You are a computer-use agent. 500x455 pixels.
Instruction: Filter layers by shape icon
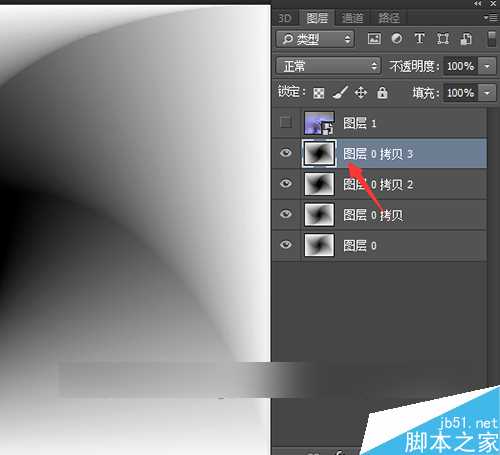(443, 39)
